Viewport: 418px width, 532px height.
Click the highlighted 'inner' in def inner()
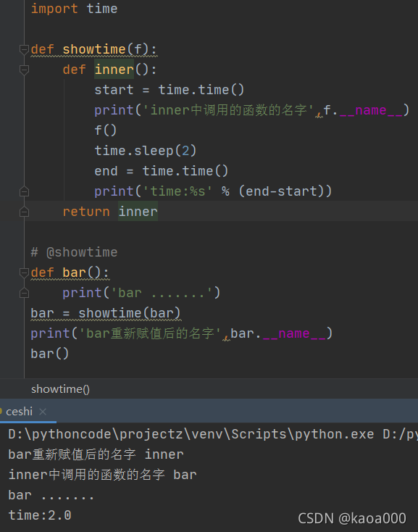click(x=114, y=70)
